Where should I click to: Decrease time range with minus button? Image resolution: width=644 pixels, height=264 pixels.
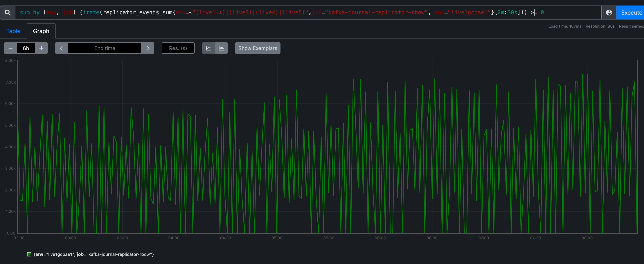tap(10, 48)
